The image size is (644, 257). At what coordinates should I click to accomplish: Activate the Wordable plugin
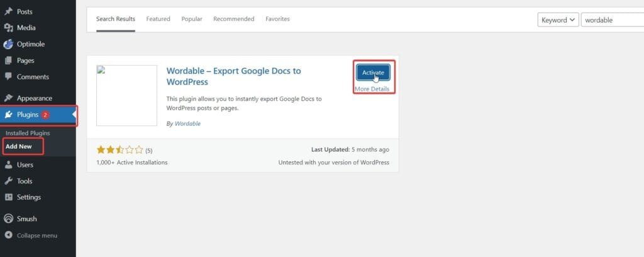pyautogui.click(x=373, y=72)
